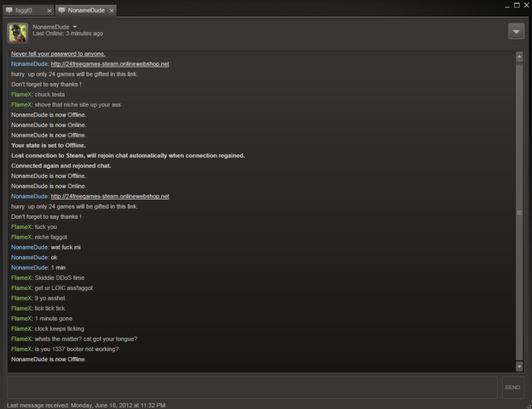Click the window resize grip corner
This screenshot has width=532, height=409.
coord(529,406)
